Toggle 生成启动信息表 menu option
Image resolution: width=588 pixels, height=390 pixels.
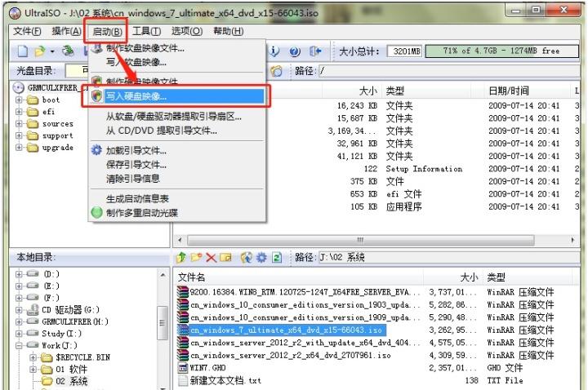[x=177, y=198]
